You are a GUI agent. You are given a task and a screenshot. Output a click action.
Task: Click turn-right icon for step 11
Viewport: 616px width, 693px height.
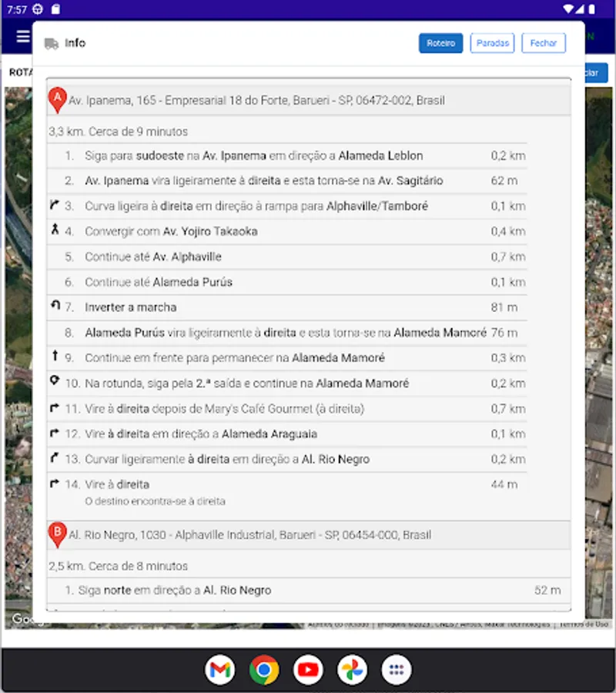coord(55,407)
